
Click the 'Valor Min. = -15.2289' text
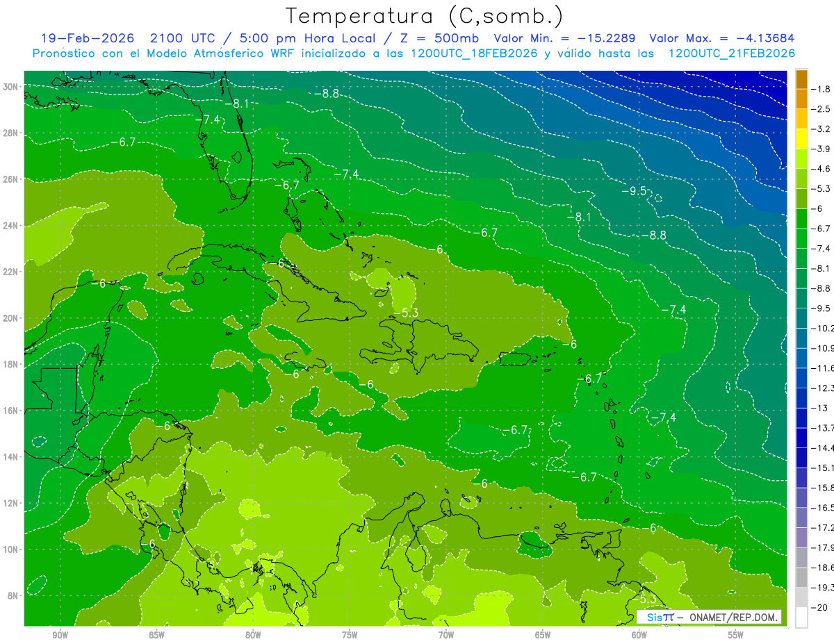[x=564, y=38]
